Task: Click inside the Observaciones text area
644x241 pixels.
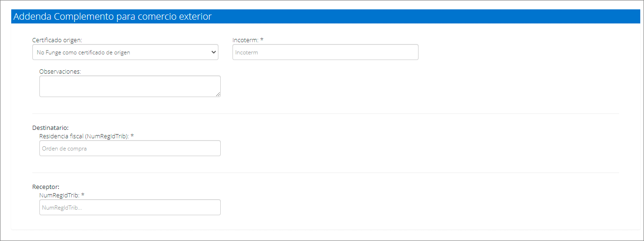Action: pyautogui.click(x=129, y=86)
